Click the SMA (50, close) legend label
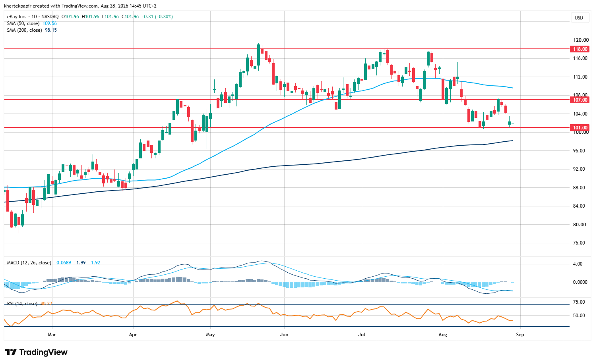The width and height of the screenshot is (595, 364). pos(23,23)
